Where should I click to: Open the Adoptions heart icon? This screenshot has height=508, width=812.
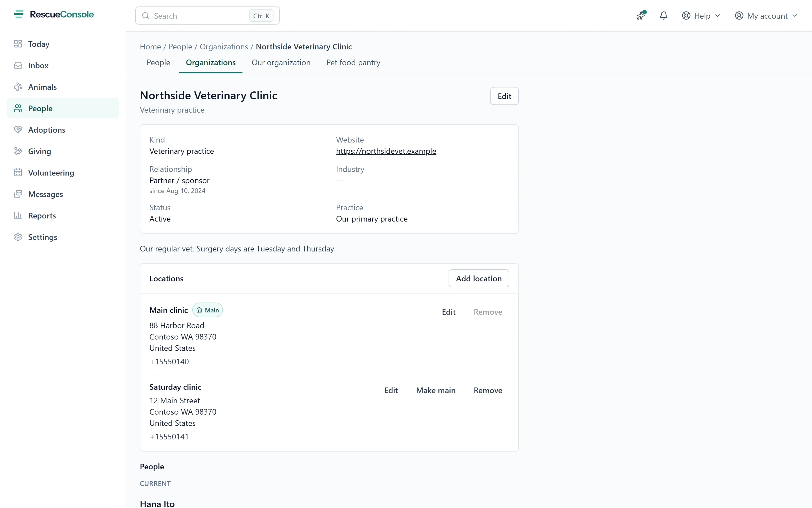point(18,130)
